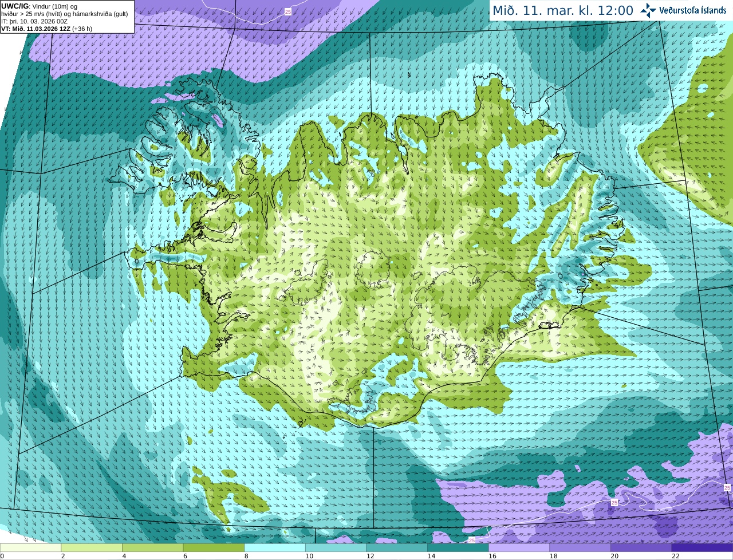Pick the 8–10 m/s pale cyan legend swatch
This screenshot has height=560, width=733.
[x=275, y=547]
